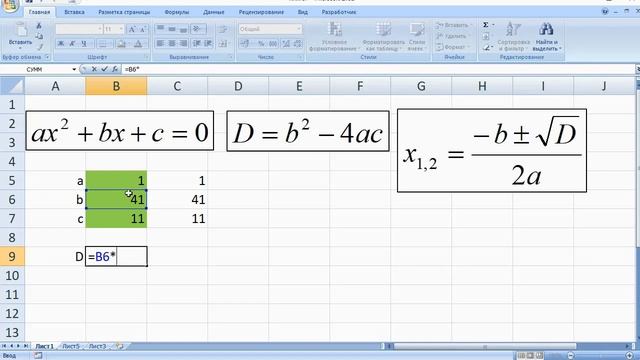Decrease font size with the small A icon

tap(142, 29)
